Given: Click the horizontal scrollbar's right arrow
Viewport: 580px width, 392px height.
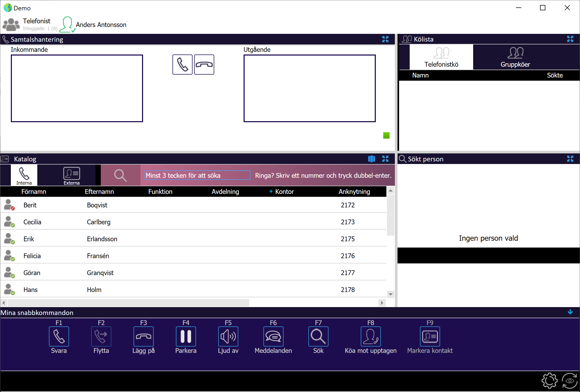Looking at the screenshot, I should [x=382, y=303].
